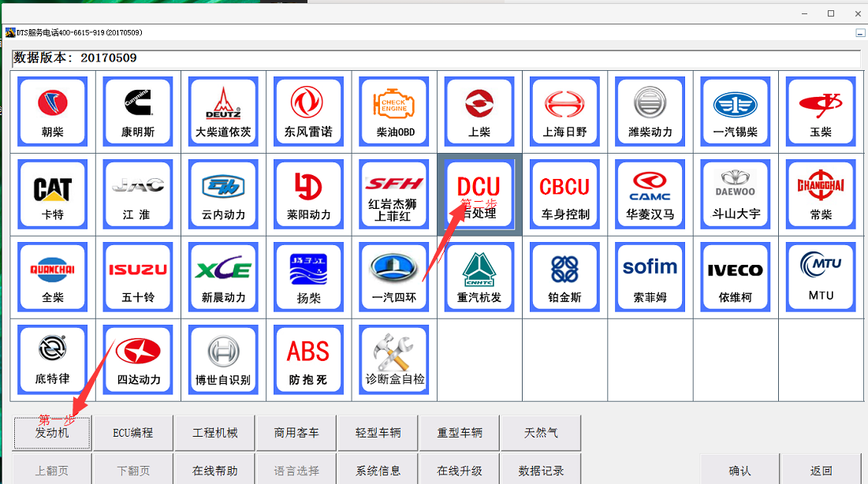Switch to the ECU编程 tab
The width and height of the screenshot is (868, 484).
coord(133,433)
